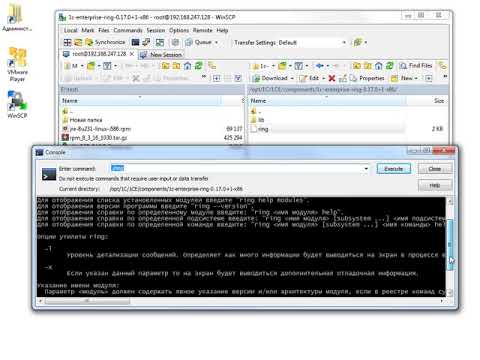
Task: Close the root@192.168.247.128 session tab
Action: coord(132,54)
